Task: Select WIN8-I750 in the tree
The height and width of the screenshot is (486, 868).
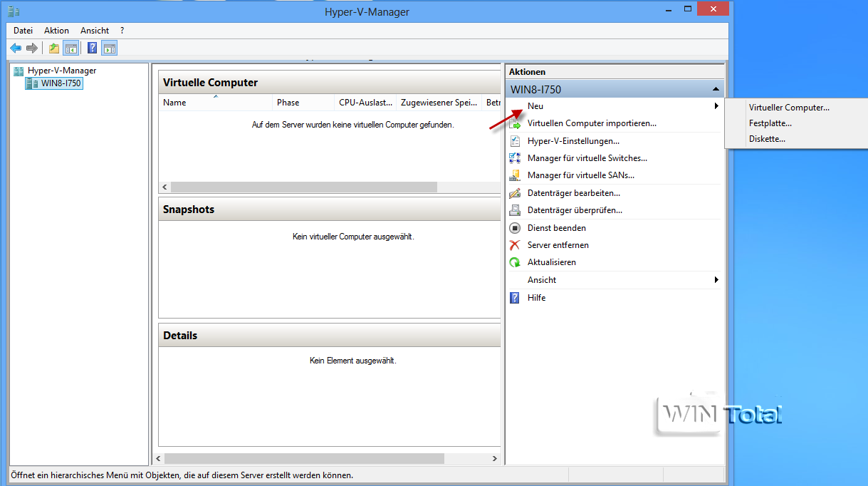Action: pyautogui.click(x=61, y=83)
